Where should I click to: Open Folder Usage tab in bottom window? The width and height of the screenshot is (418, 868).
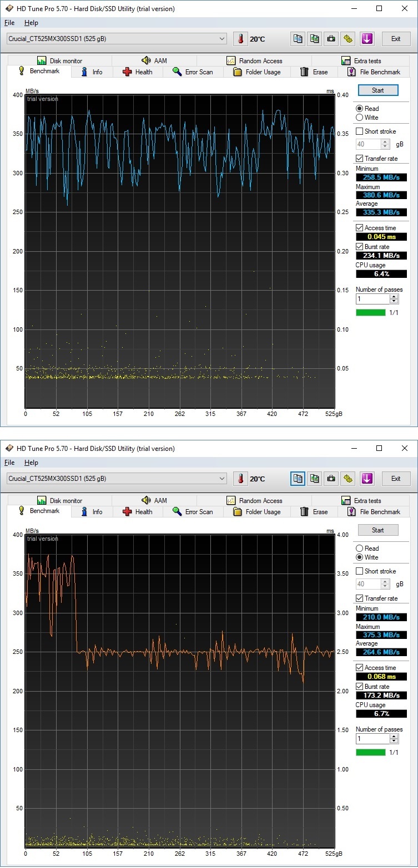point(257,512)
